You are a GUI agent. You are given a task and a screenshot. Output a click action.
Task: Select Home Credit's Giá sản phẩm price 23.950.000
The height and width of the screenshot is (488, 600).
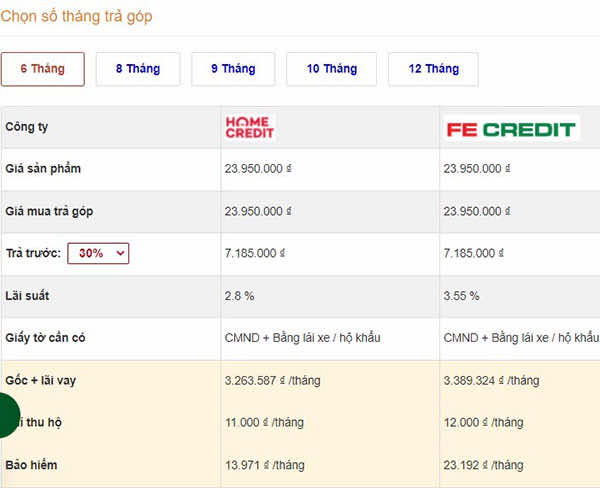[x=258, y=169]
